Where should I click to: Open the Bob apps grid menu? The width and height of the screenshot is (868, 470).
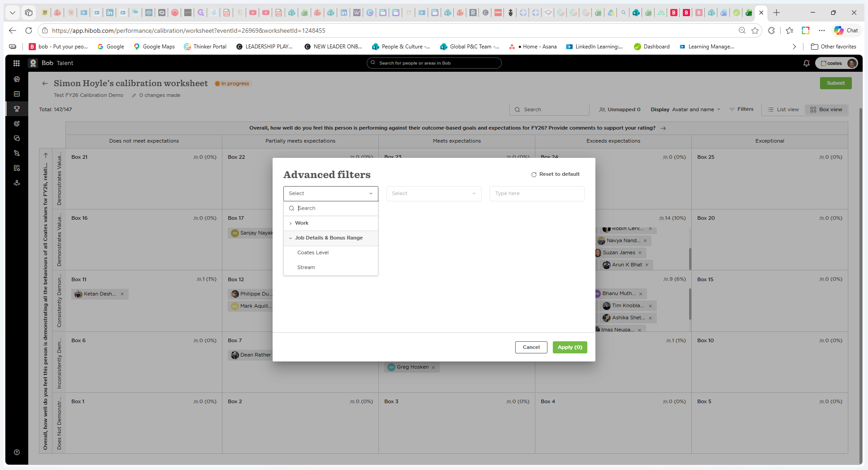coord(17,63)
